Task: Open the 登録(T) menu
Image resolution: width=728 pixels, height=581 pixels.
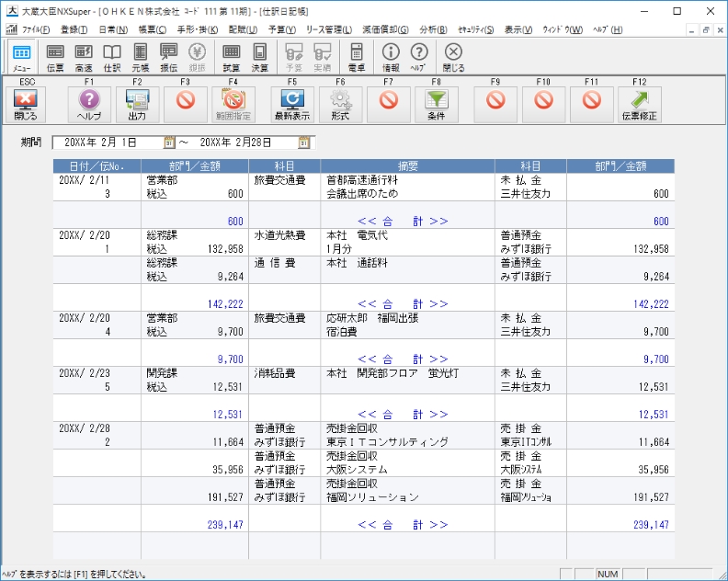Action: pyautogui.click(x=74, y=29)
